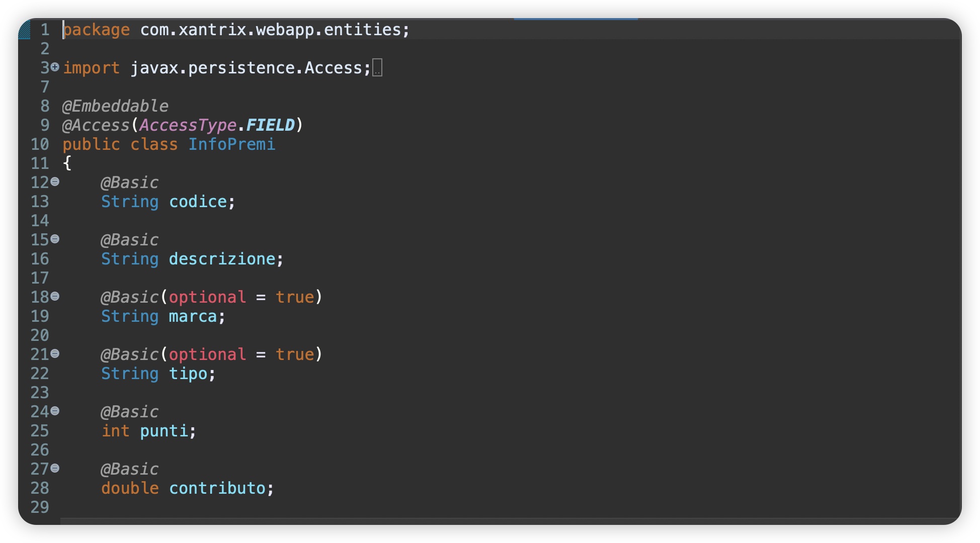
Task: Click the @Embeddable annotation
Action: point(115,106)
